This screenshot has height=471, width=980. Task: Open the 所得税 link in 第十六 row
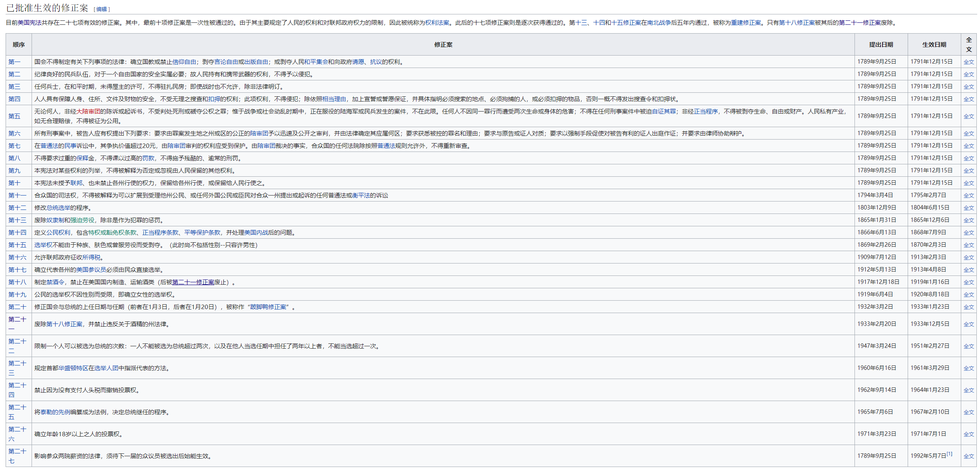point(91,257)
